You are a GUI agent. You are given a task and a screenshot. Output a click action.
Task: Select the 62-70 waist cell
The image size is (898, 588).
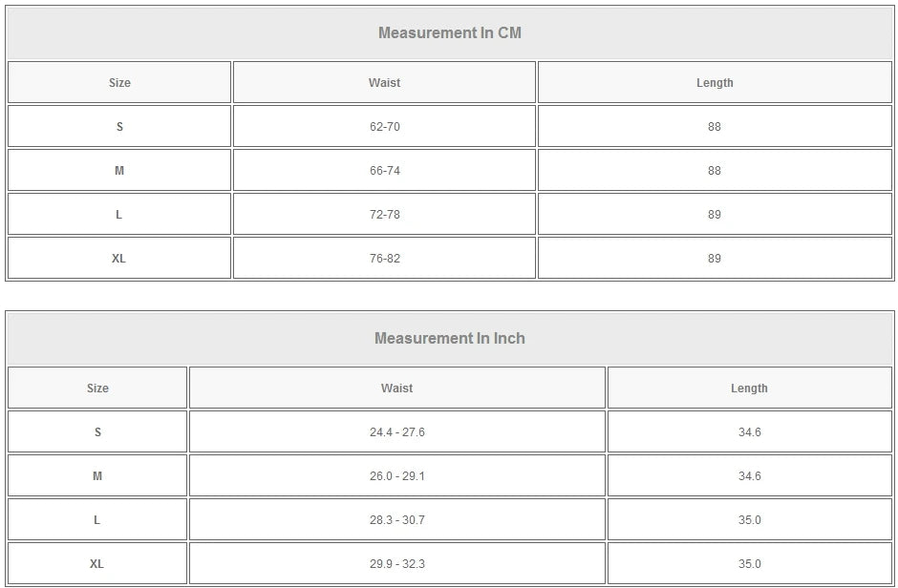click(x=384, y=127)
